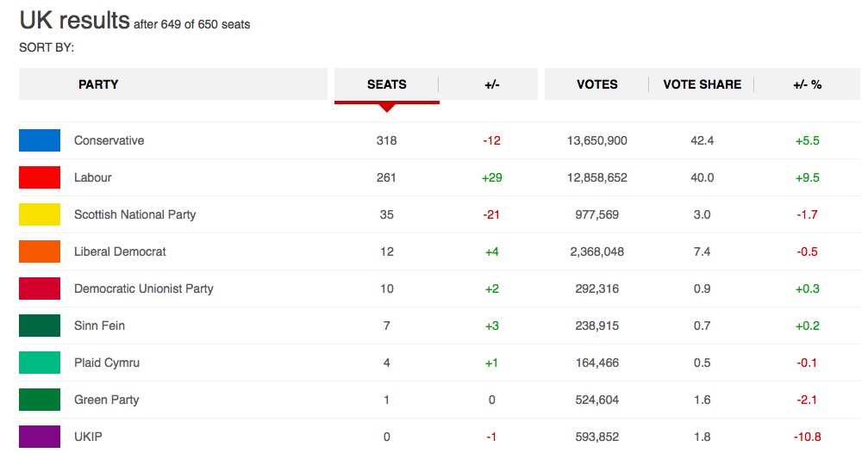Select the Green Party name
Screen dimensions: 868x453
106,400
